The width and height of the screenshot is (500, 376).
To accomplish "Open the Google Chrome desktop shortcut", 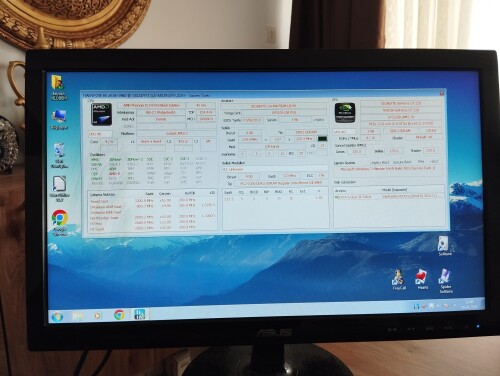I will (60, 223).
